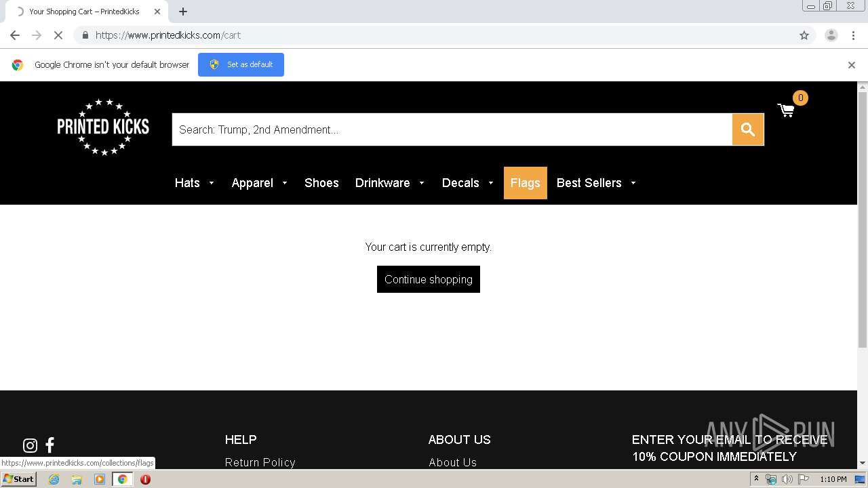Click the Continue shopping button

[429, 279]
